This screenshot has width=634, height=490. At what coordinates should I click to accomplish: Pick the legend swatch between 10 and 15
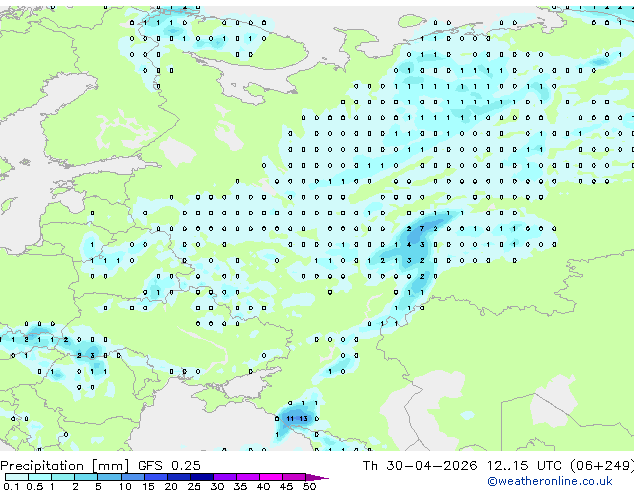click(133, 477)
